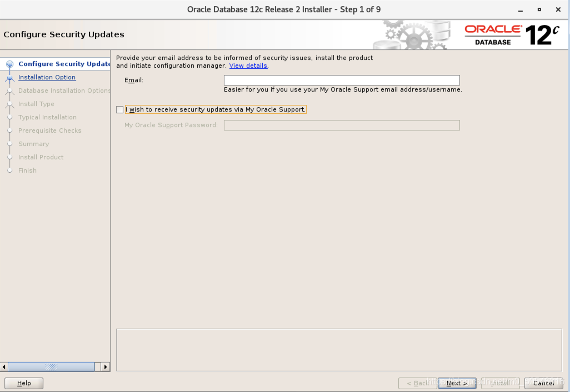Click the Oracle Database 12c logo
Image resolution: width=570 pixels, height=392 pixels.
click(512, 35)
